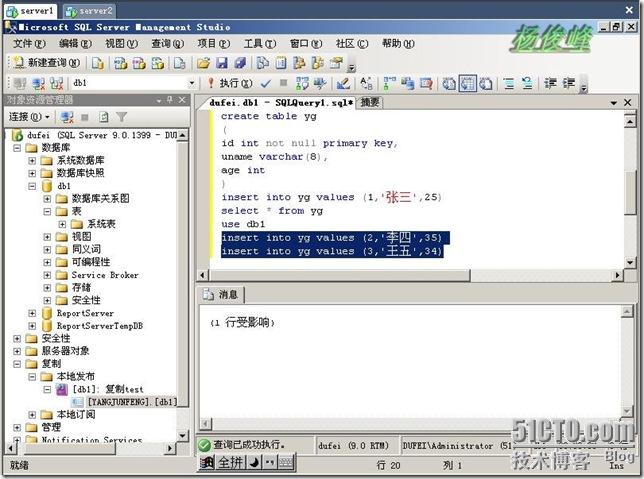Image resolution: width=644 pixels, height=479 pixels.
Task: Expand the ReportServer database node
Action: point(32,313)
